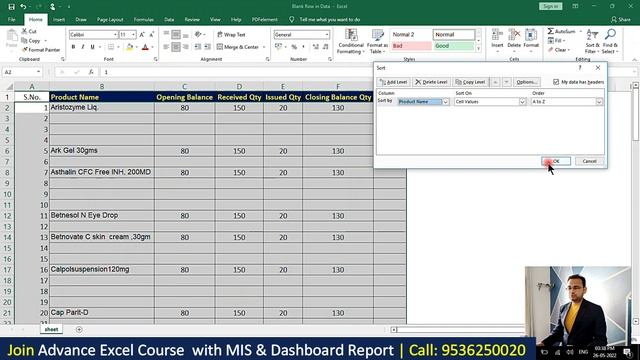Click the Product Name header cell
The image size is (640, 360).
(x=102, y=97)
